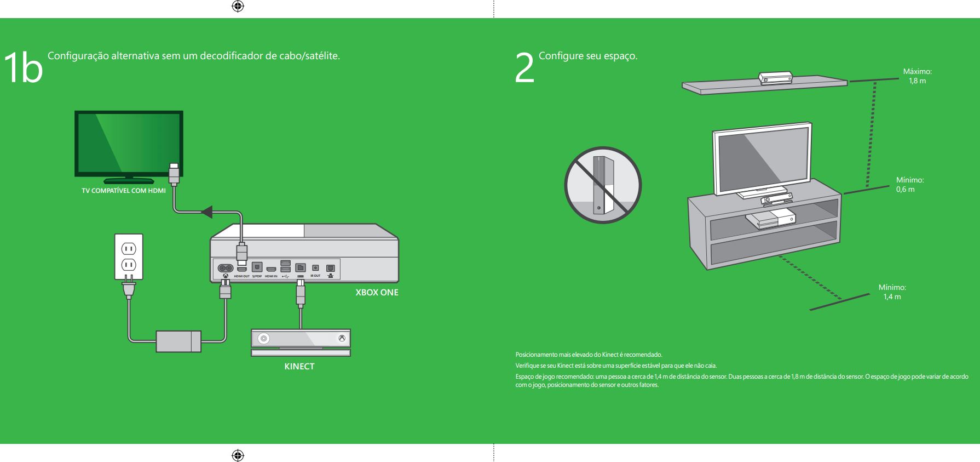The height and width of the screenshot is (462, 980).
Task: Click the HDMI-compatible TV illustration
Action: 129,147
